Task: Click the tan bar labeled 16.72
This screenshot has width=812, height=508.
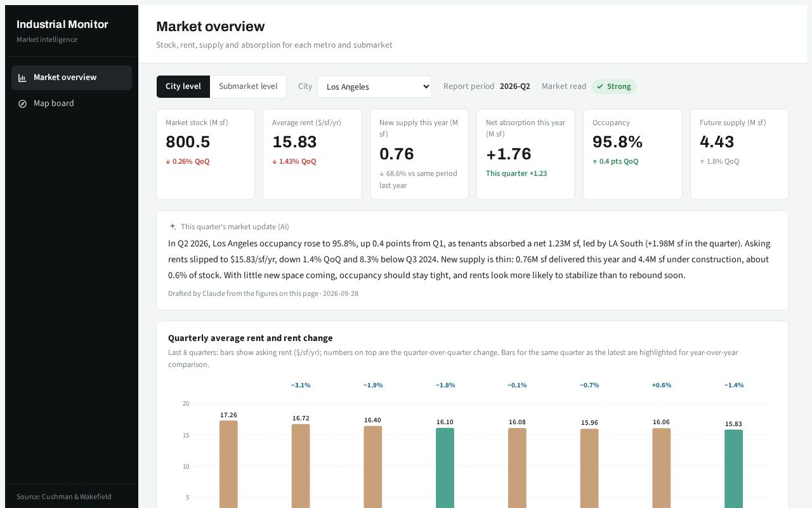Action: click(x=301, y=466)
